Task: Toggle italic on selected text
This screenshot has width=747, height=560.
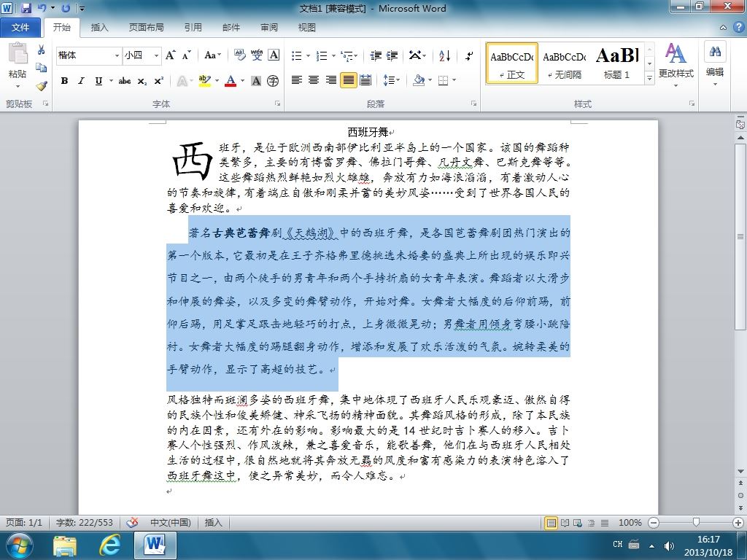Action: coord(81,81)
